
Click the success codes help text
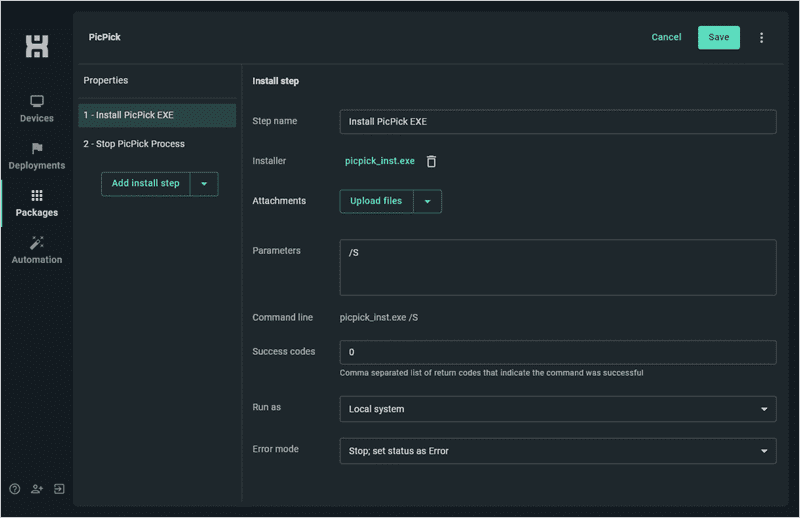click(491, 373)
